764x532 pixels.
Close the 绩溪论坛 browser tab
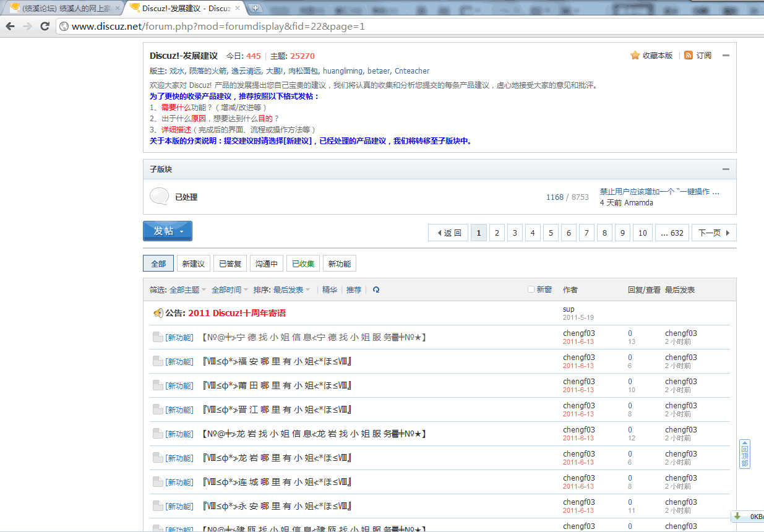[x=117, y=9]
